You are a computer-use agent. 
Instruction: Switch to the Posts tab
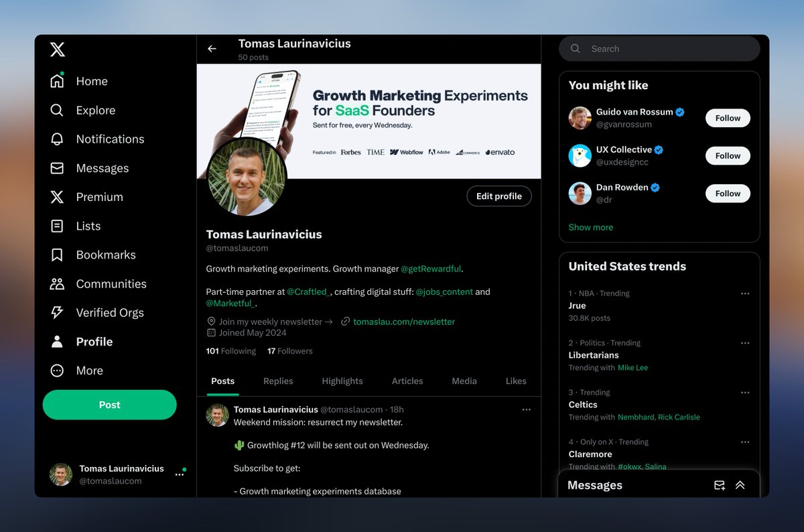pos(223,381)
